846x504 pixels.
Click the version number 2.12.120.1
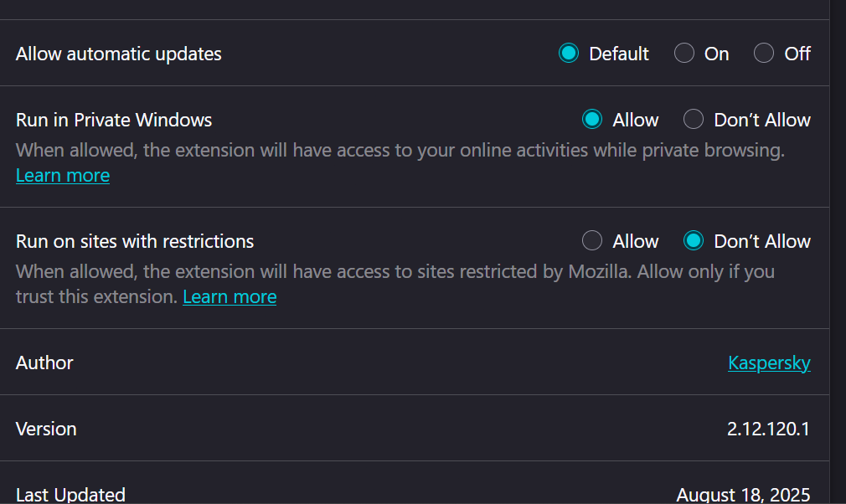[x=768, y=429]
